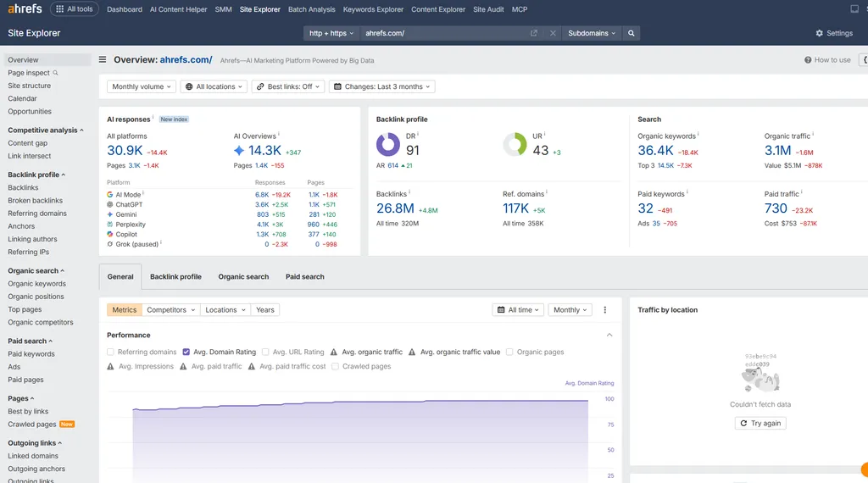Image resolution: width=868 pixels, height=483 pixels.
Task: Enable the Referring domains checkbox
Action: 110,352
